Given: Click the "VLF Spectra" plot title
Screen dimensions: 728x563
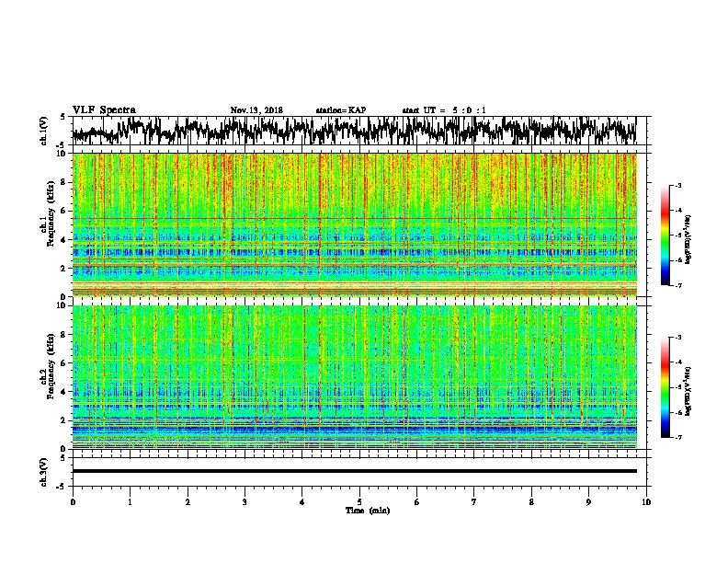Looking at the screenshot, I should coord(104,110).
